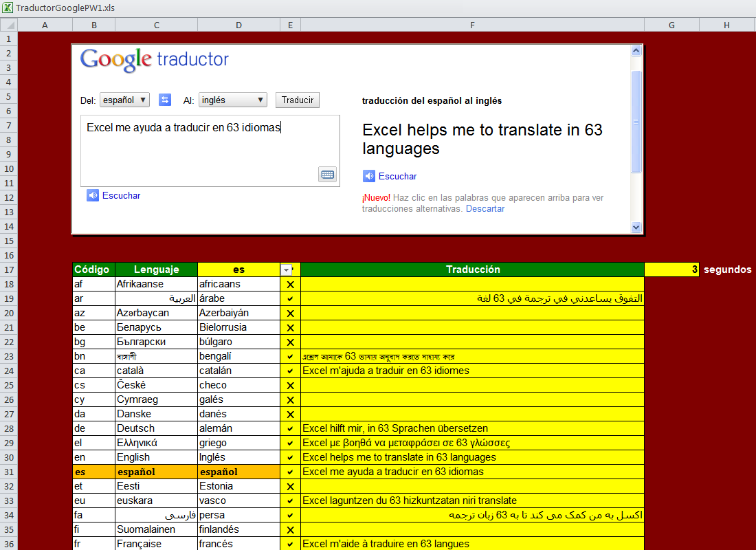Click speaker icon under Spanish source text
This screenshot has width=756, height=550.
click(x=93, y=195)
